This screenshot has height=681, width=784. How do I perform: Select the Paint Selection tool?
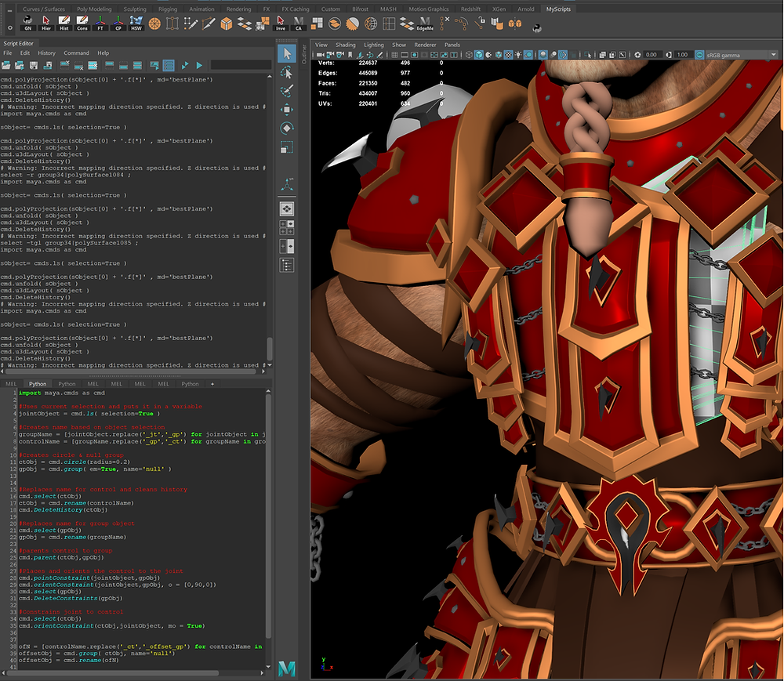(x=286, y=90)
